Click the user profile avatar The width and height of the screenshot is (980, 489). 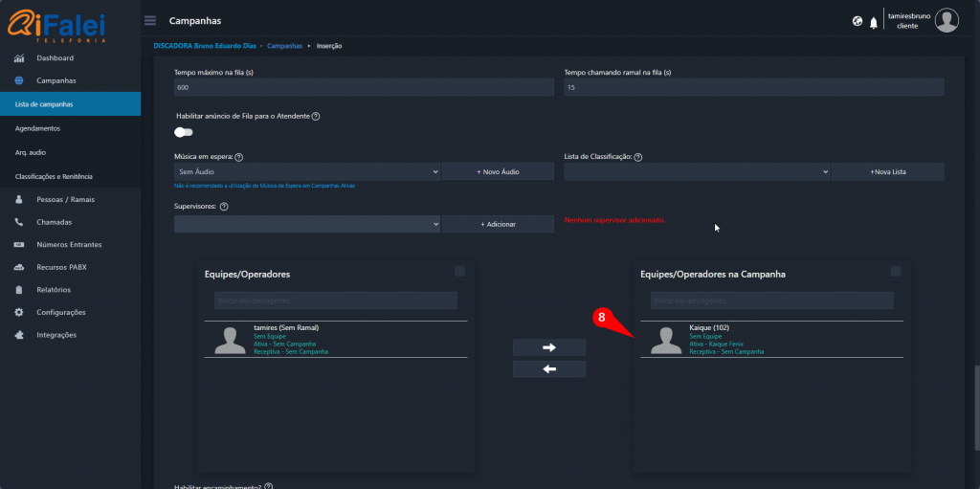[947, 21]
